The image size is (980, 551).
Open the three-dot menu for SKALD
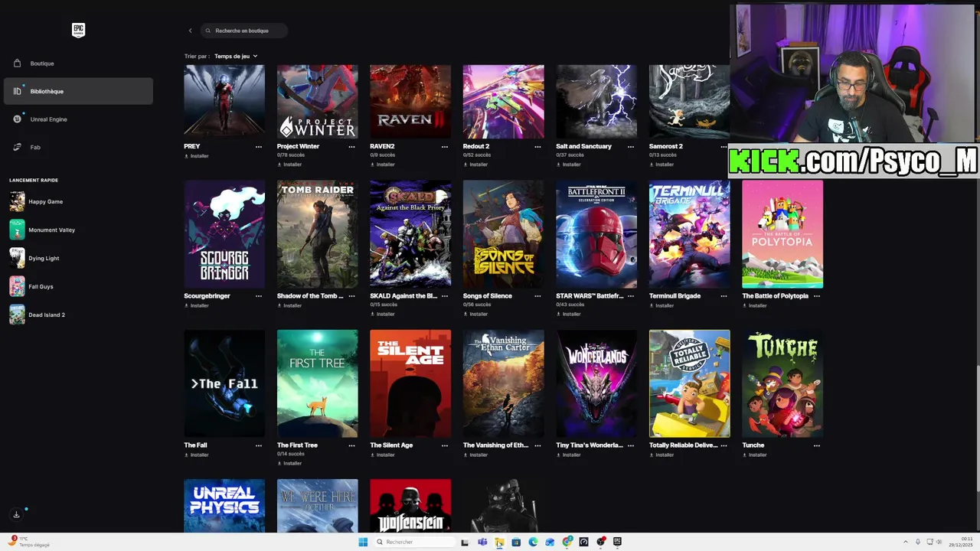tap(445, 296)
